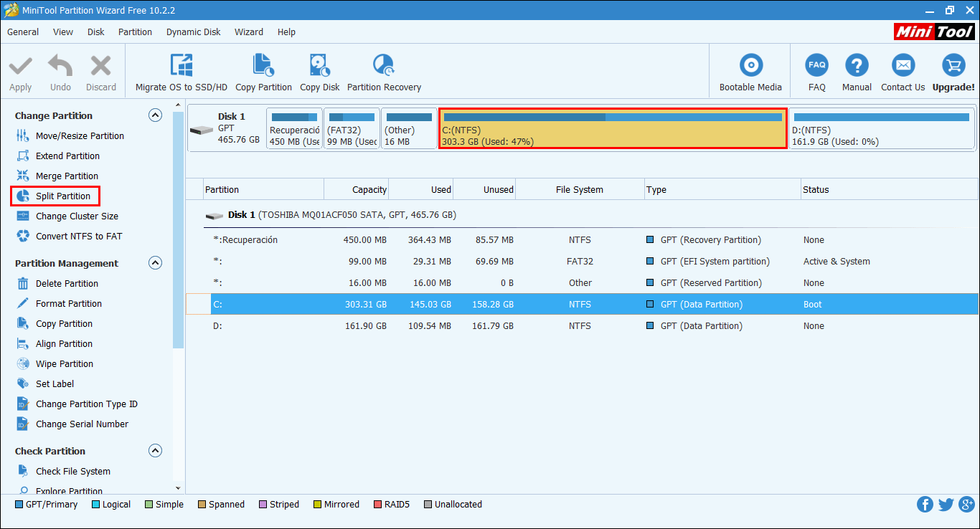Screen dimensions: 980x529
Task: Open MiniTool Twitter page icon
Action: [x=946, y=504]
